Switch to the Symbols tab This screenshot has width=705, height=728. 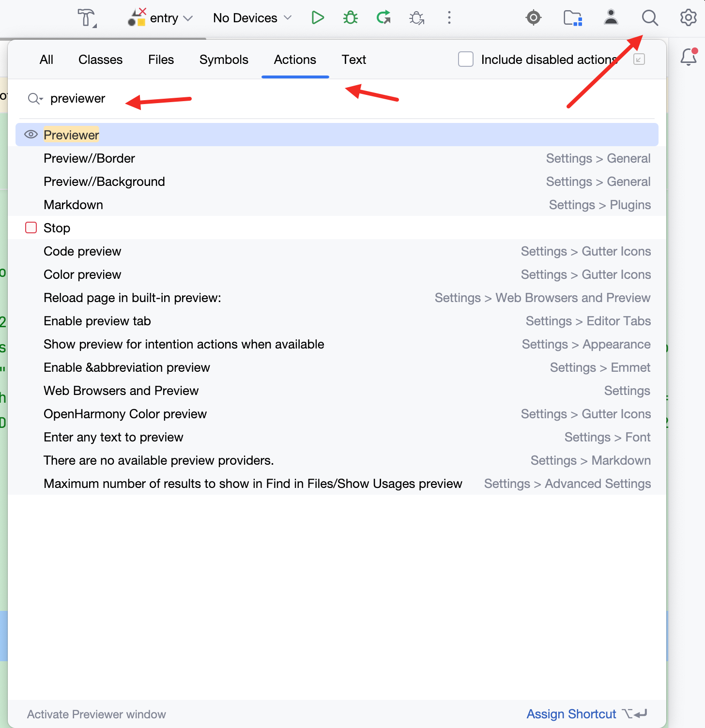[224, 60]
